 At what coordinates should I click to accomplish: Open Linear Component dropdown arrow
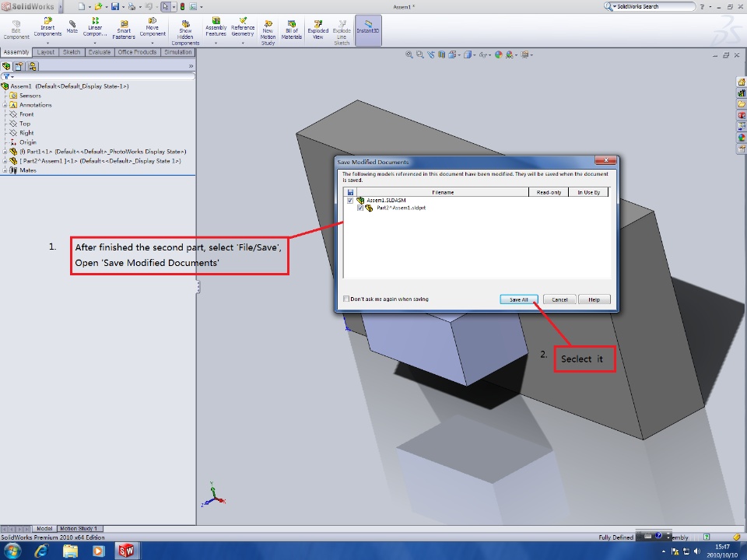click(95, 43)
